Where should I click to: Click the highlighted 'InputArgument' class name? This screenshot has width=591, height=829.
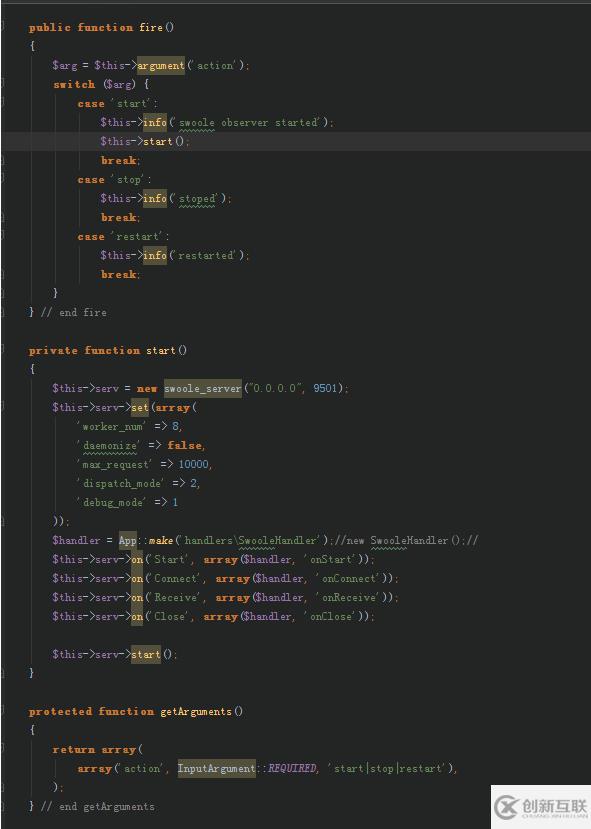point(217,769)
